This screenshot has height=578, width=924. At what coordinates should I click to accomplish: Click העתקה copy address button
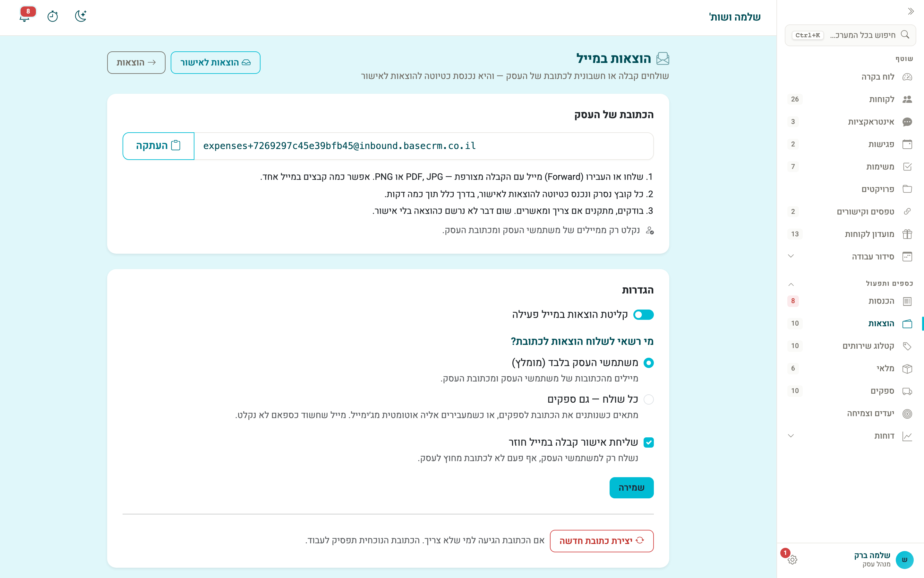click(158, 146)
